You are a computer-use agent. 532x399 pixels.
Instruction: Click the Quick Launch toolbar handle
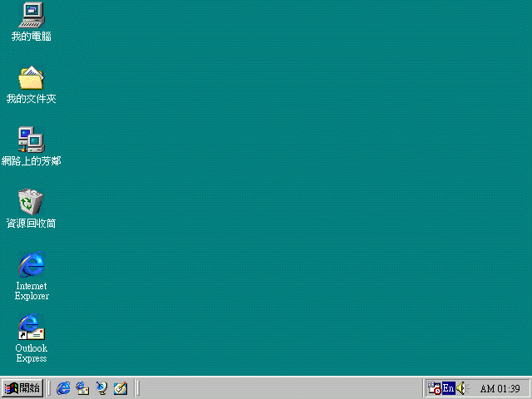(x=49, y=388)
